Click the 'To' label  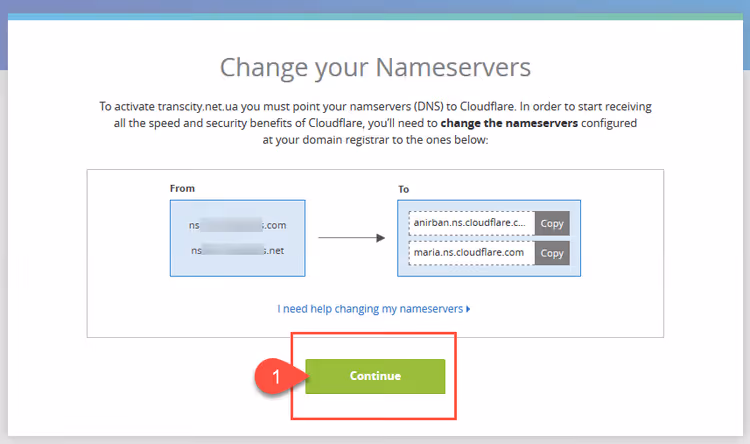404,189
